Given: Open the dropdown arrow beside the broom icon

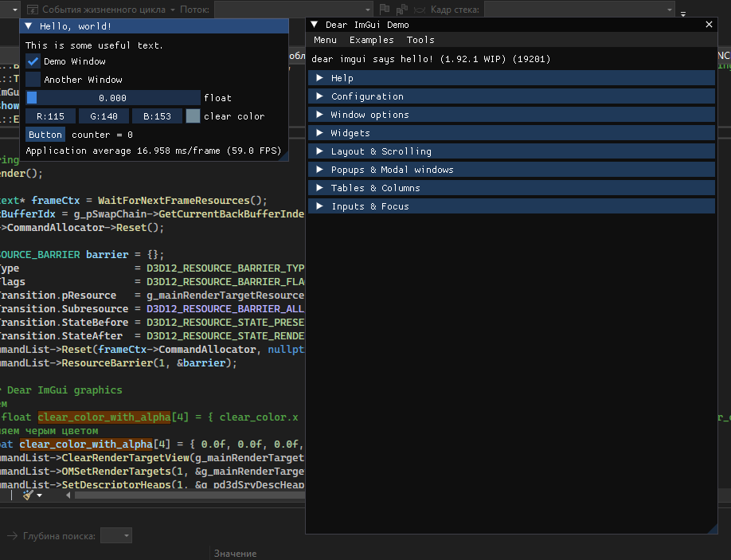Looking at the screenshot, I should (x=40, y=495).
